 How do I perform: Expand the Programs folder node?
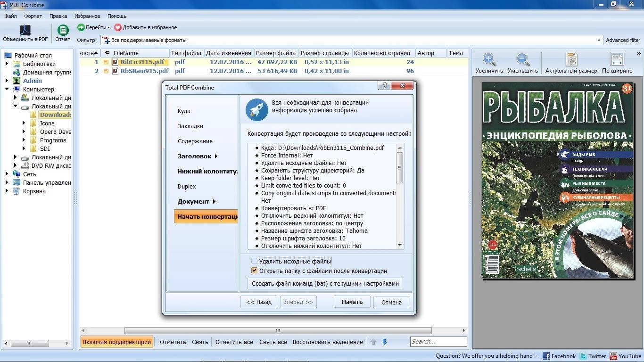(24, 140)
